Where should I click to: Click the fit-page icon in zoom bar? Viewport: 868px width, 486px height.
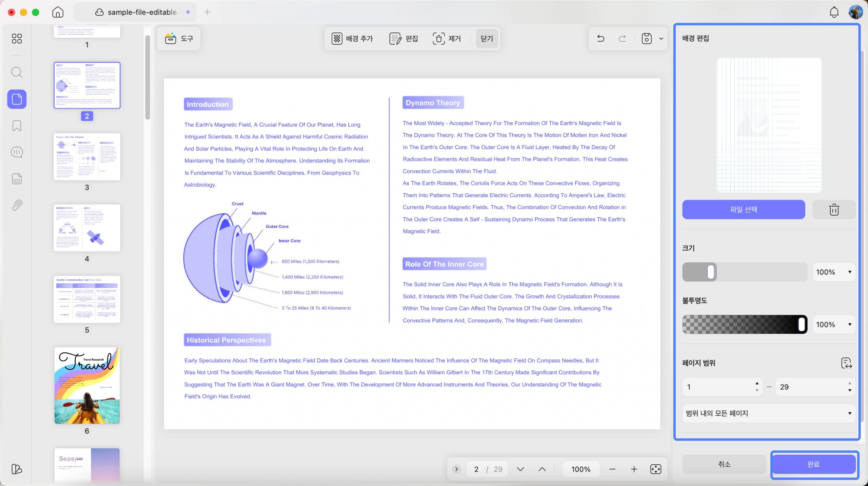[x=655, y=469]
